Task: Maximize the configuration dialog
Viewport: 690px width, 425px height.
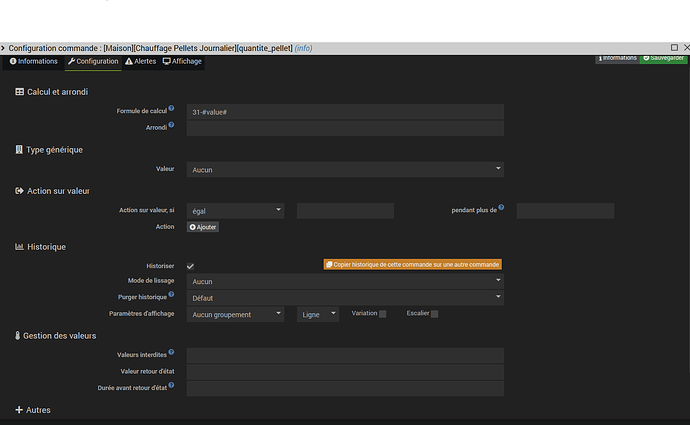Action: [x=674, y=48]
